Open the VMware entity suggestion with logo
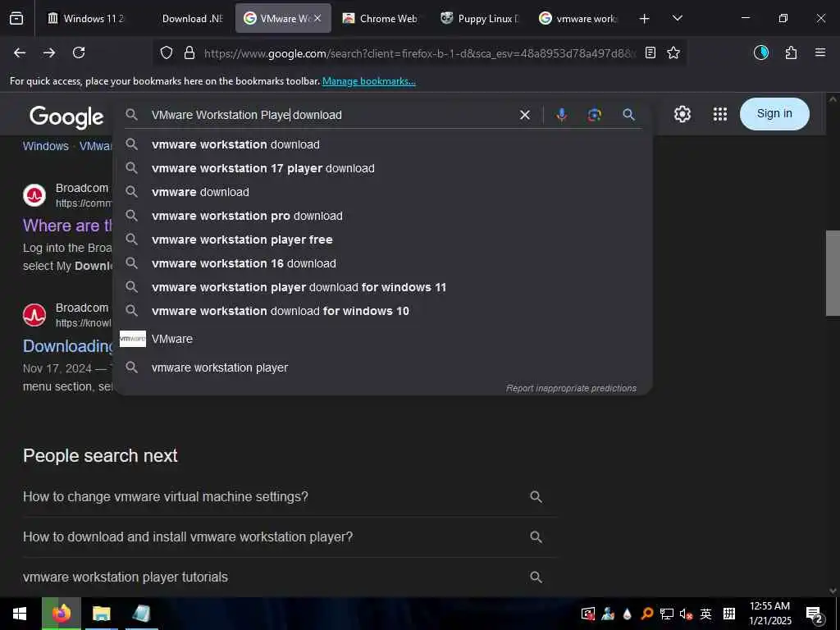 tap(382, 339)
